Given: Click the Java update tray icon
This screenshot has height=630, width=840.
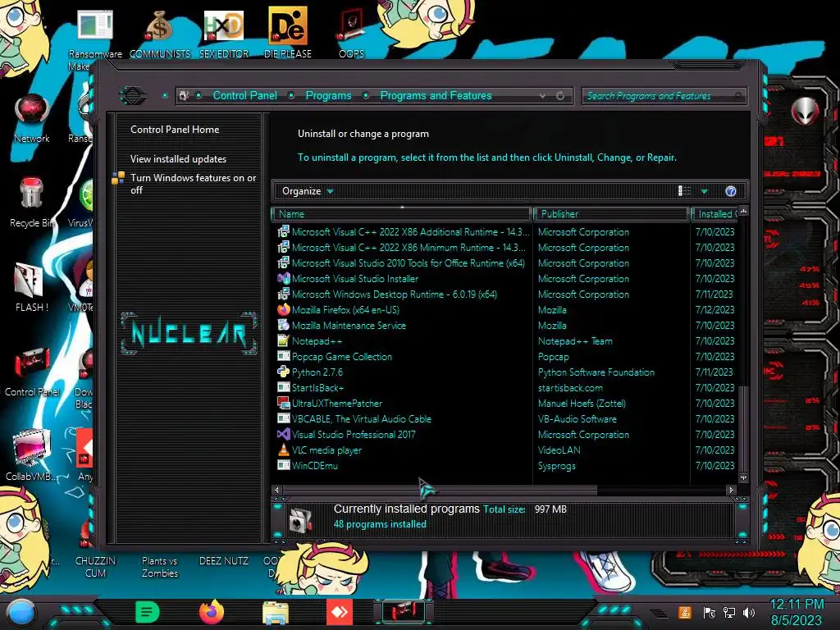Looking at the screenshot, I should click(685, 613).
